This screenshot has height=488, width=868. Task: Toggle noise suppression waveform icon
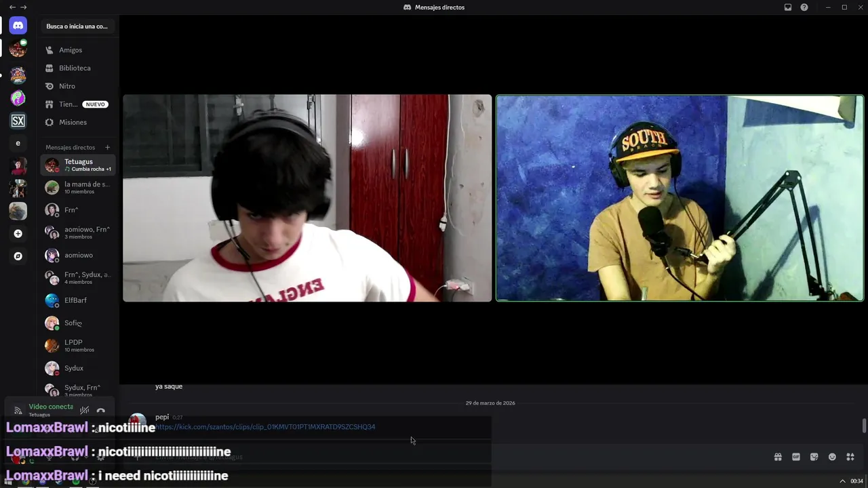pos(85,410)
